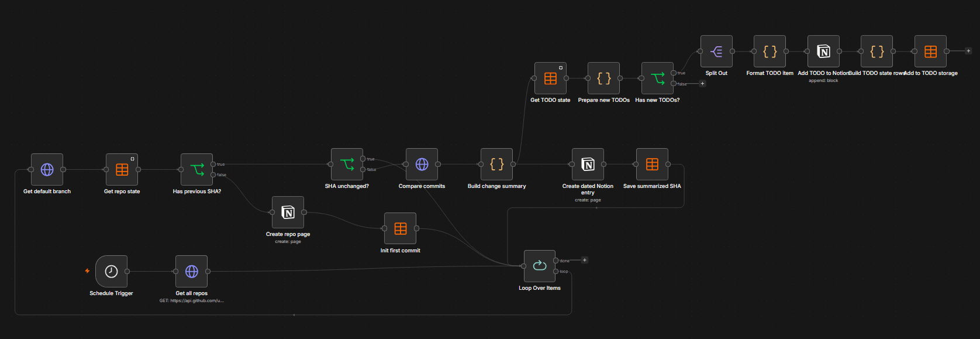Open the Build TODO state rows node
Image resolution: width=980 pixels, height=339 pixels.
pos(877,51)
